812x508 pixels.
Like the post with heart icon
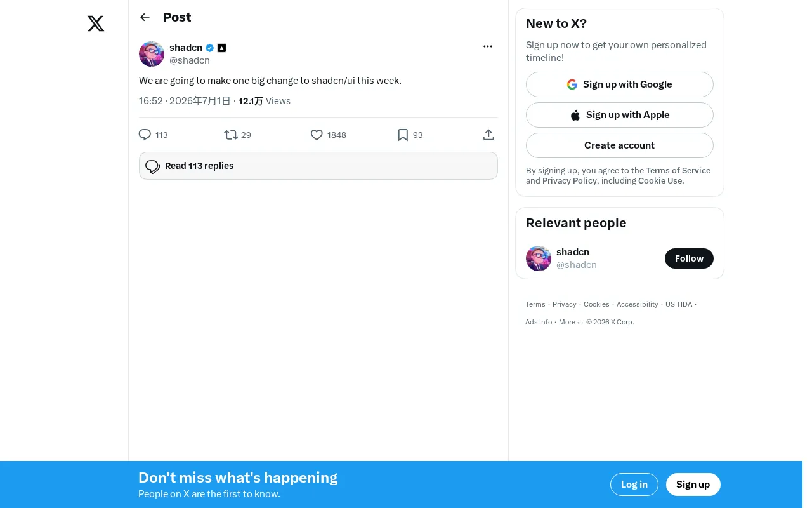click(317, 135)
